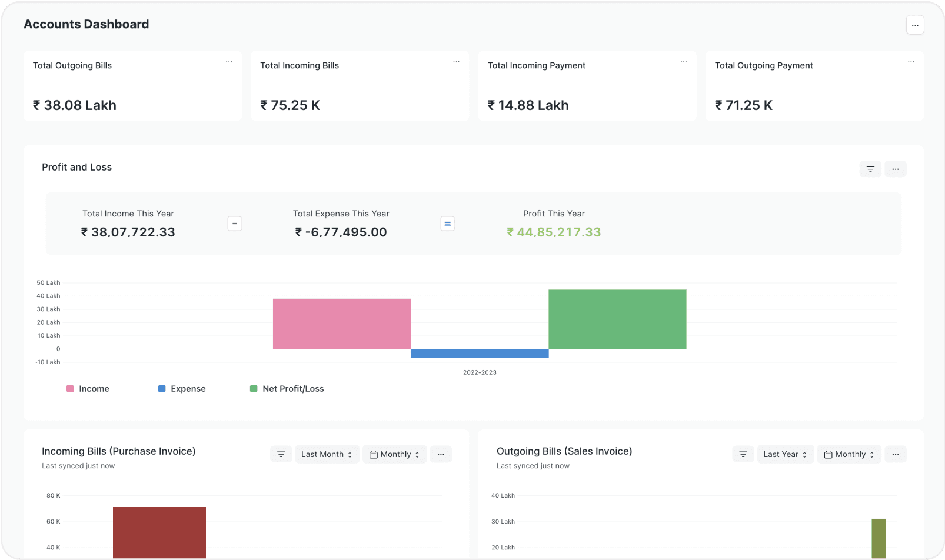Screen dimensions: 945x560
Task: Filter the Outgoing Bills chart
Action: point(743,454)
